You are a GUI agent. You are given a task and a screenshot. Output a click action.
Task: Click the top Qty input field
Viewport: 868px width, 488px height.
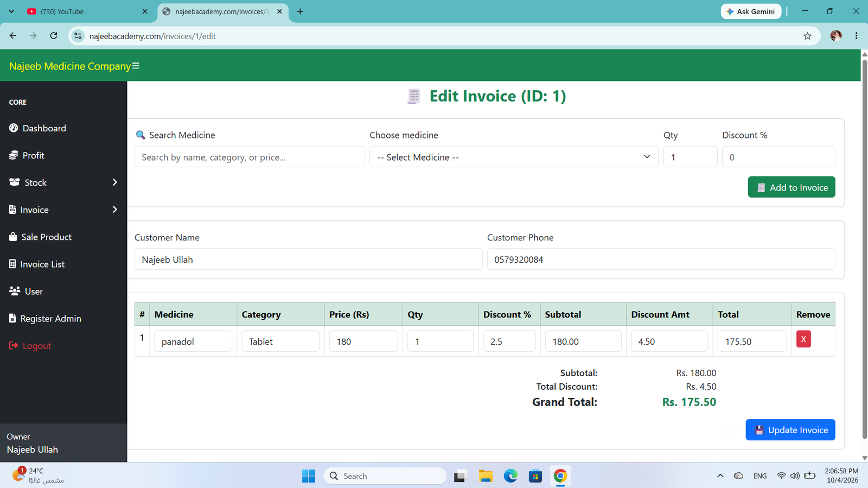pyautogui.click(x=690, y=157)
